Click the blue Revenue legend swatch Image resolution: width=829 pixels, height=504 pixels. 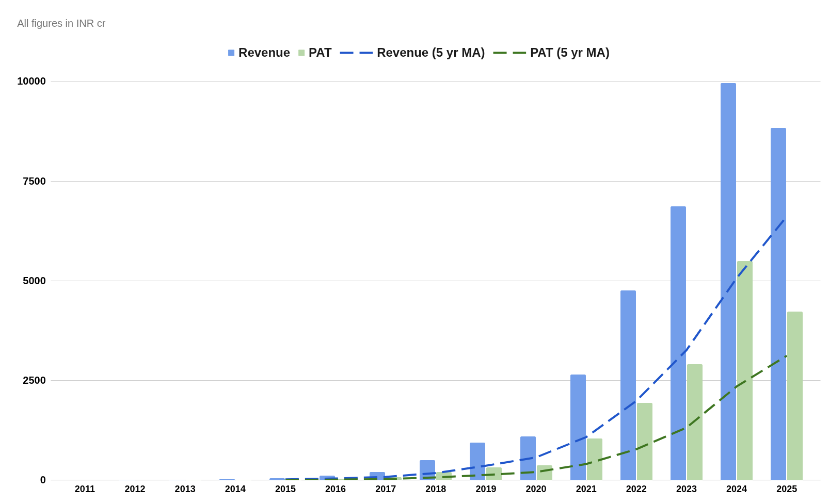231,53
